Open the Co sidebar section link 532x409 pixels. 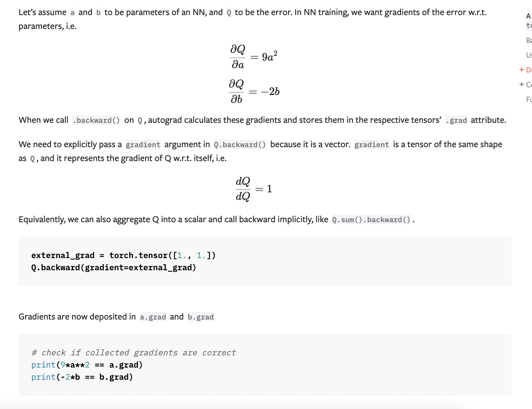[529, 85]
